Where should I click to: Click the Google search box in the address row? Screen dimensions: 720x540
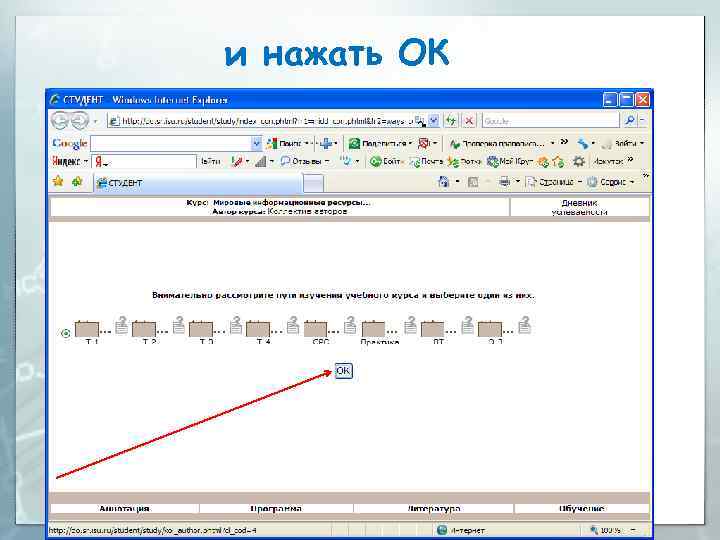[551, 121]
